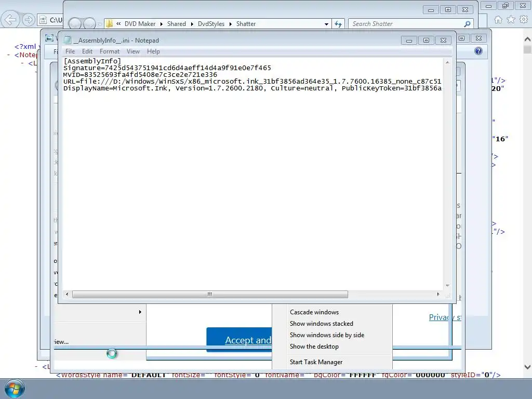Viewport: 532px width, 399px height.
Task: Click the <?xml text in IE page
Action: coord(25,46)
